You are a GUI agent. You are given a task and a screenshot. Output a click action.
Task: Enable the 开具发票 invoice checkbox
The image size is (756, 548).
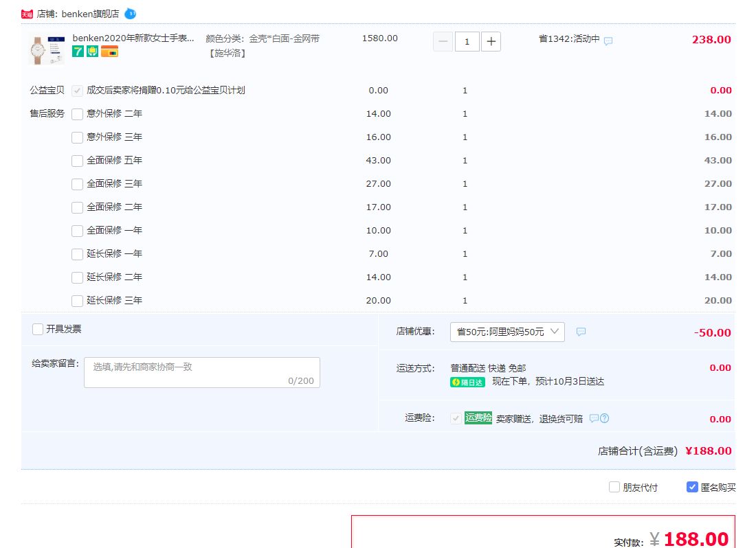pyautogui.click(x=38, y=330)
